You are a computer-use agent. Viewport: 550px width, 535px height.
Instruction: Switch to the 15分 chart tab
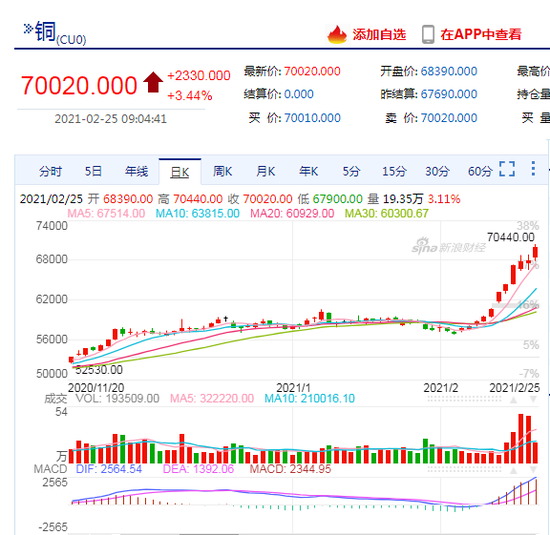(394, 172)
